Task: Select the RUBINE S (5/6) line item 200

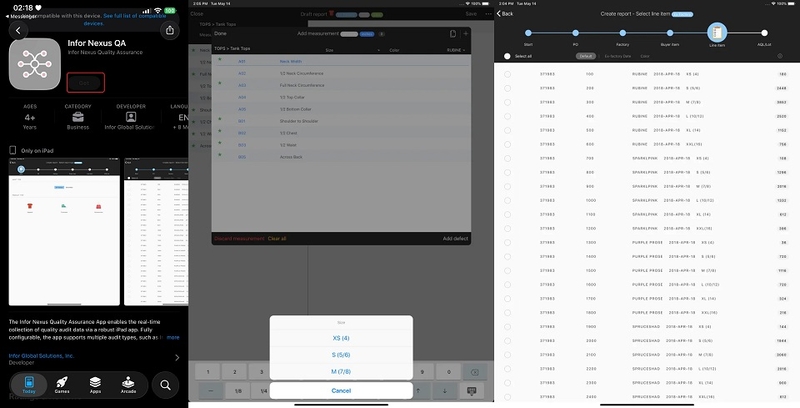Action: click(646, 88)
